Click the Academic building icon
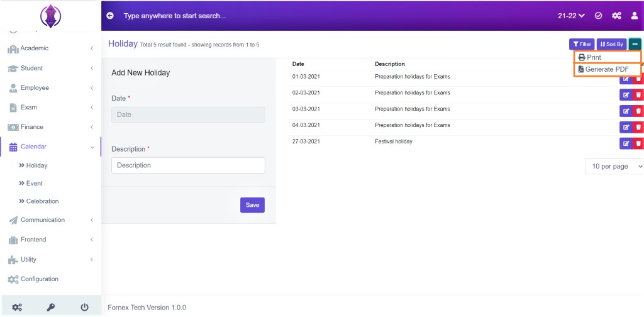 (13, 49)
